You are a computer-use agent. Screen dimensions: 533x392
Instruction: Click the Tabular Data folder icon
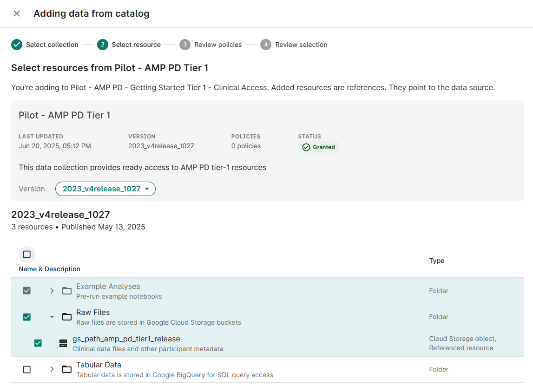coord(67,369)
